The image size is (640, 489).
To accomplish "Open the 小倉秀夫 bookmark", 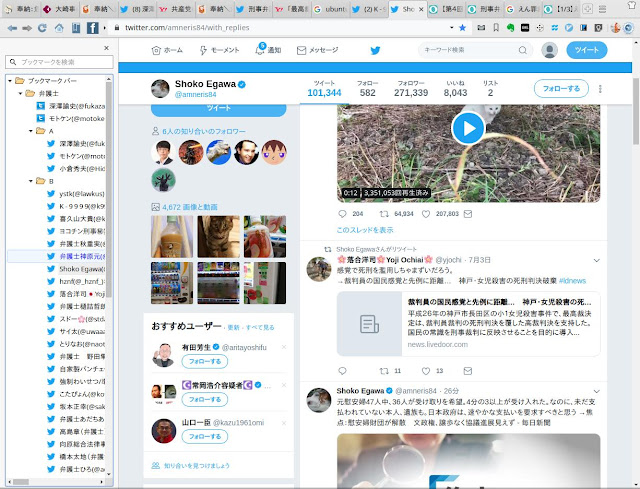I will (76, 169).
